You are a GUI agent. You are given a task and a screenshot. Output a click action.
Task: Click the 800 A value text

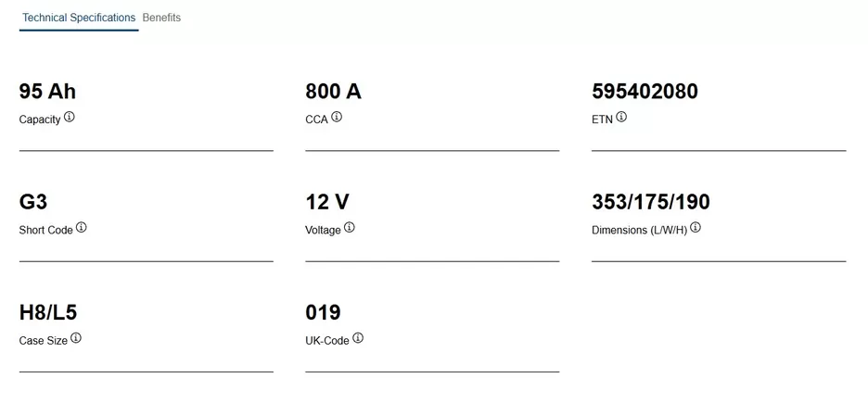(333, 92)
